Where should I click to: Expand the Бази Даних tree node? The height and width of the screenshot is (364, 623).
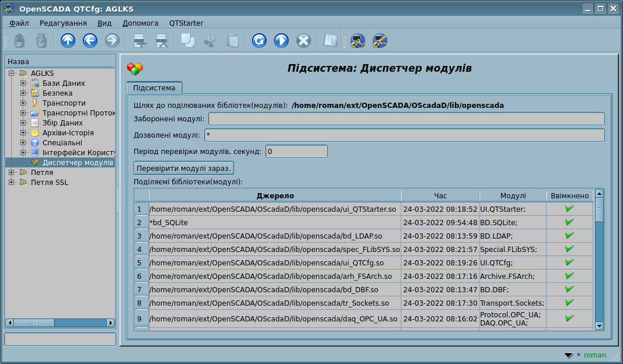[23, 83]
